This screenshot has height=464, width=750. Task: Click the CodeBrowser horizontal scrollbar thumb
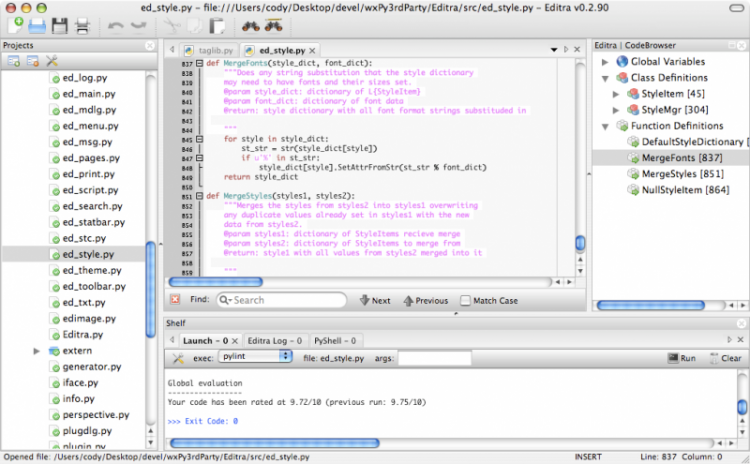[x=651, y=305]
